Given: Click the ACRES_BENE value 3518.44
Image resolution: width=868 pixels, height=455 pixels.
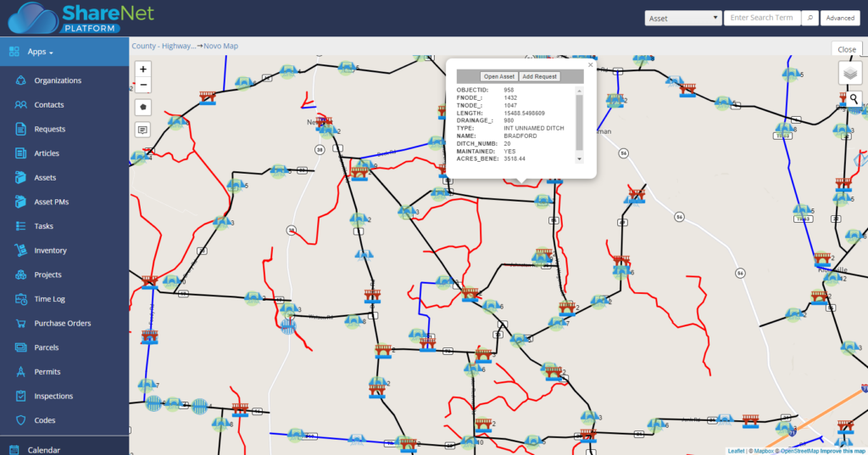Looking at the screenshot, I should pyautogui.click(x=515, y=158).
